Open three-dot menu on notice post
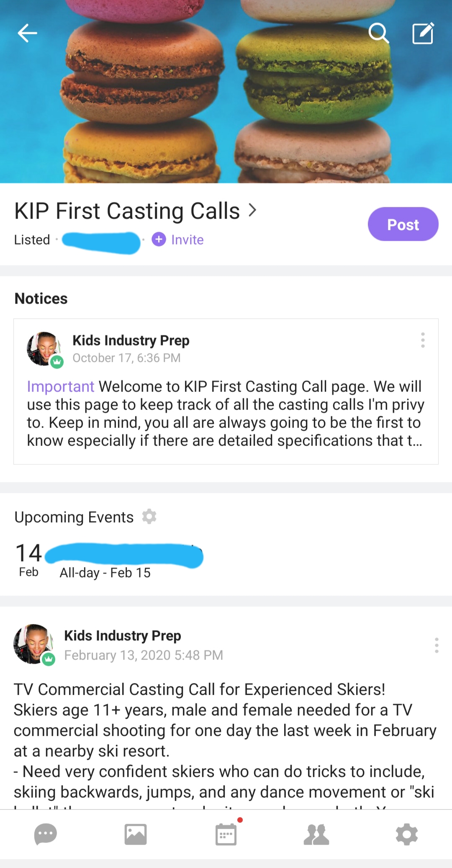The height and width of the screenshot is (868, 452). (x=423, y=340)
